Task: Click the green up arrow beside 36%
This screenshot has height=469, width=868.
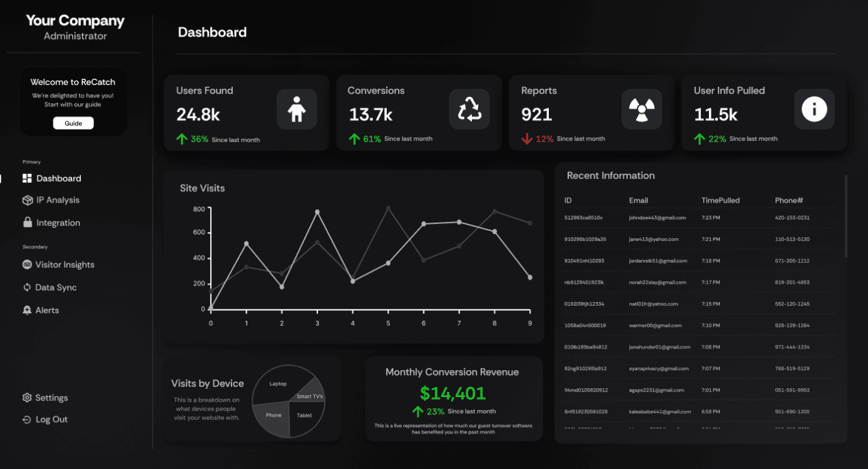Action: click(x=182, y=139)
